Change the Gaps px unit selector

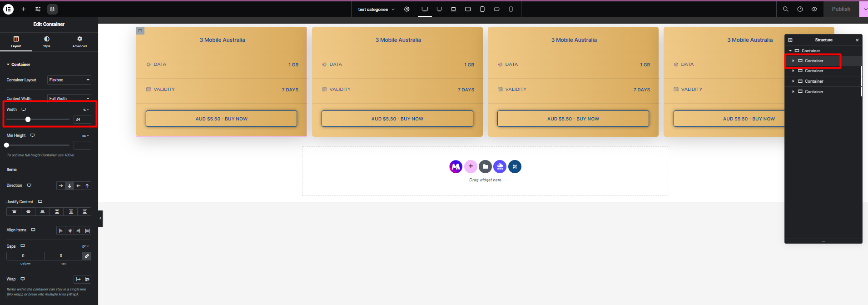coord(85,246)
